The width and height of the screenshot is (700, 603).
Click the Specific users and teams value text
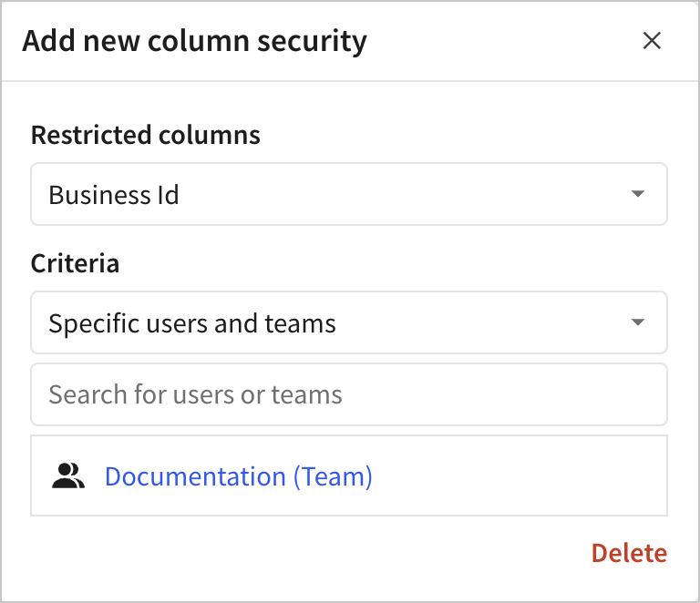pyautogui.click(x=192, y=323)
